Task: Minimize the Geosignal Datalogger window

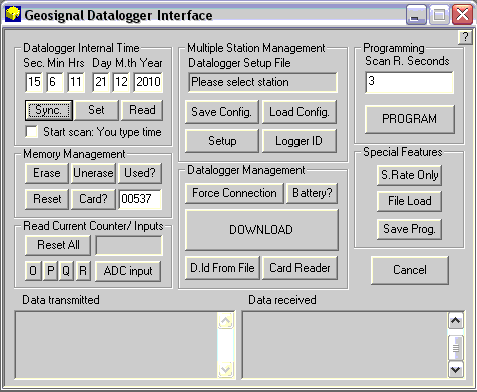Action: pyautogui.click(x=416, y=15)
